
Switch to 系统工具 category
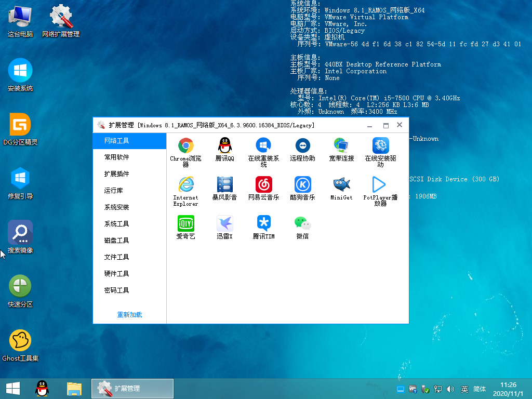pos(129,223)
